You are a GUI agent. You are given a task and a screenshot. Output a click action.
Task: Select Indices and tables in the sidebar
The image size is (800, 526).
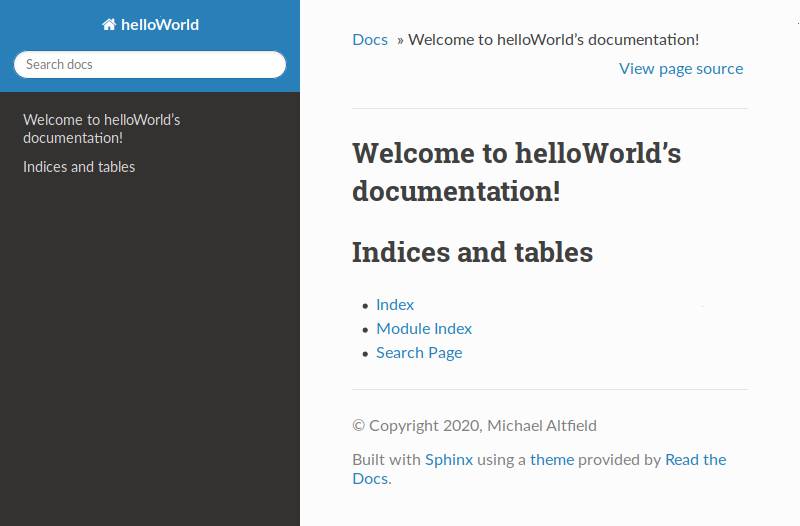point(79,167)
